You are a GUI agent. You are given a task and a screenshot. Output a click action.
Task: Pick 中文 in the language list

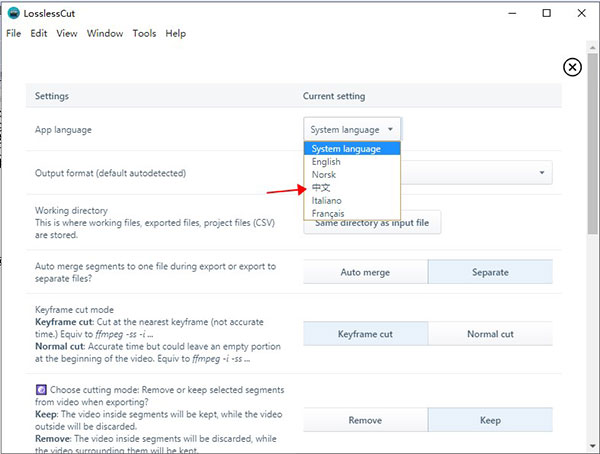coord(321,188)
